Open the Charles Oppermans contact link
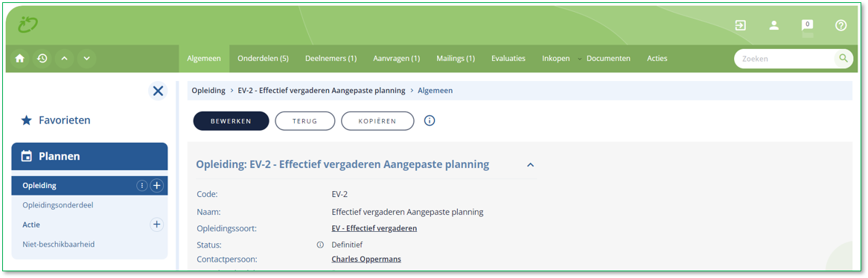Viewport: 868px width, 278px height. pyautogui.click(x=366, y=259)
